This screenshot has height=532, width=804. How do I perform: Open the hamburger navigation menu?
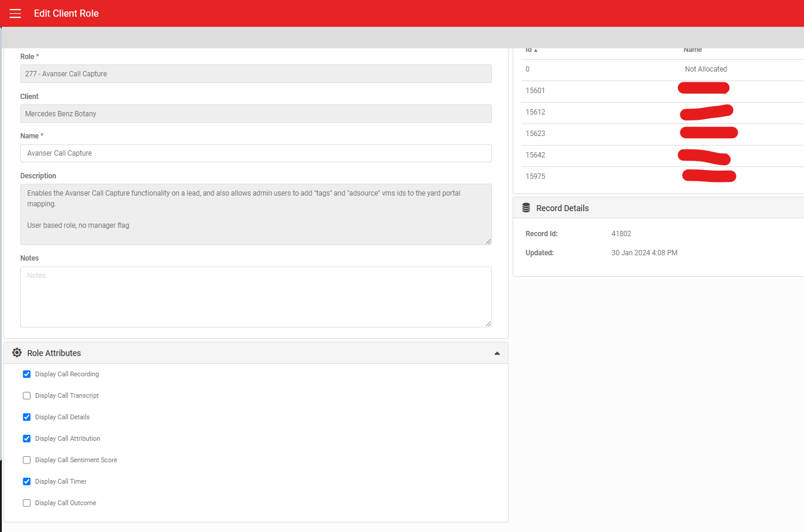pyautogui.click(x=15, y=13)
